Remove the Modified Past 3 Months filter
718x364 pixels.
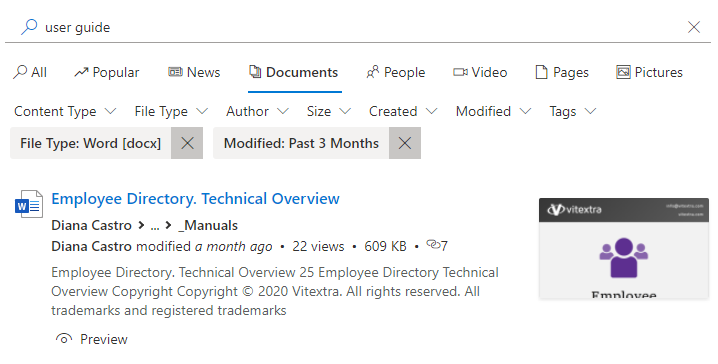point(405,143)
